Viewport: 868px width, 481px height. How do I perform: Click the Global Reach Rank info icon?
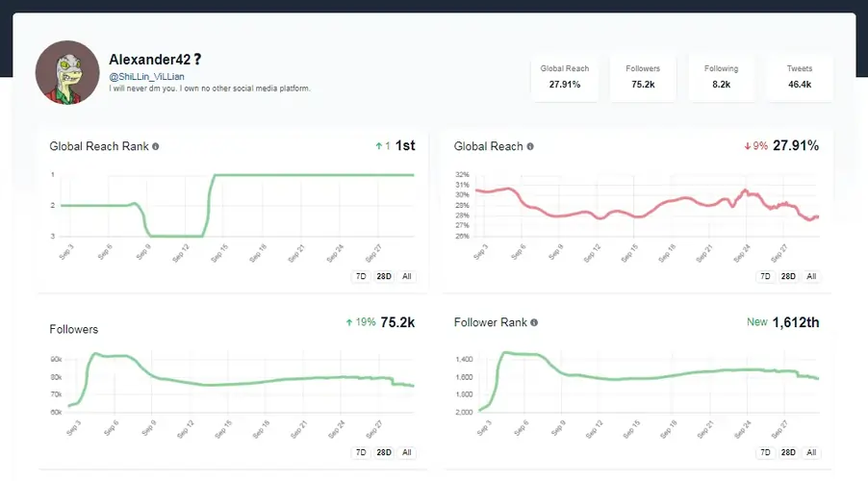click(x=156, y=146)
